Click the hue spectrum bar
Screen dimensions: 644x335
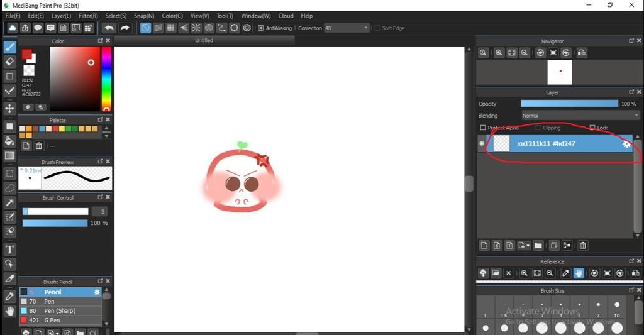pos(106,79)
